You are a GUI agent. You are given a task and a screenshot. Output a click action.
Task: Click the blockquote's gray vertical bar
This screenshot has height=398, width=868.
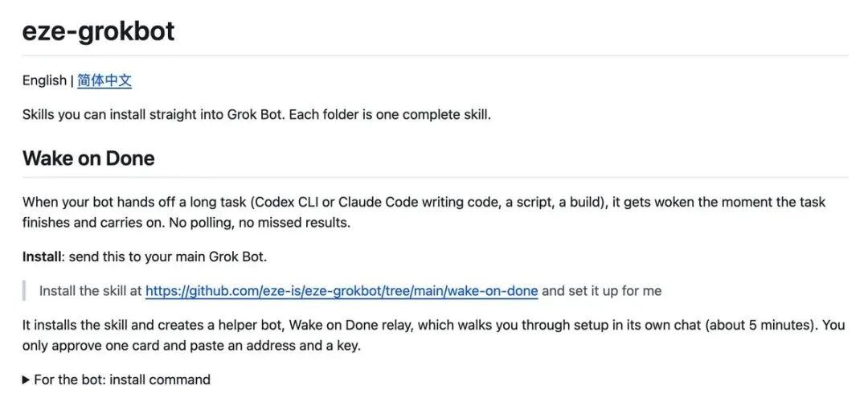click(x=24, y=290)
